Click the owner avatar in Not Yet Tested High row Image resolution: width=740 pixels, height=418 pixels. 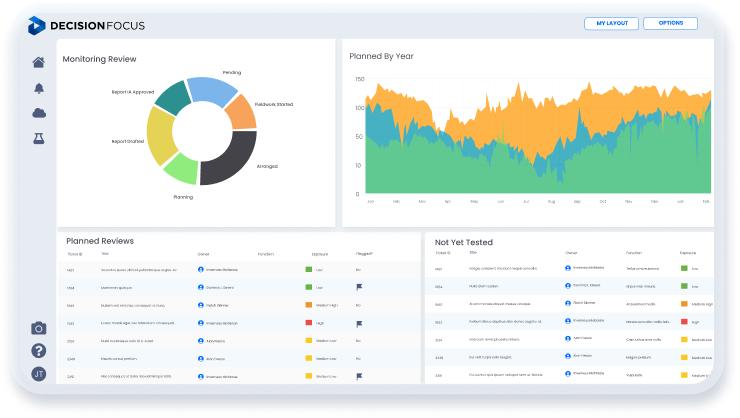(x=568, y=321)
